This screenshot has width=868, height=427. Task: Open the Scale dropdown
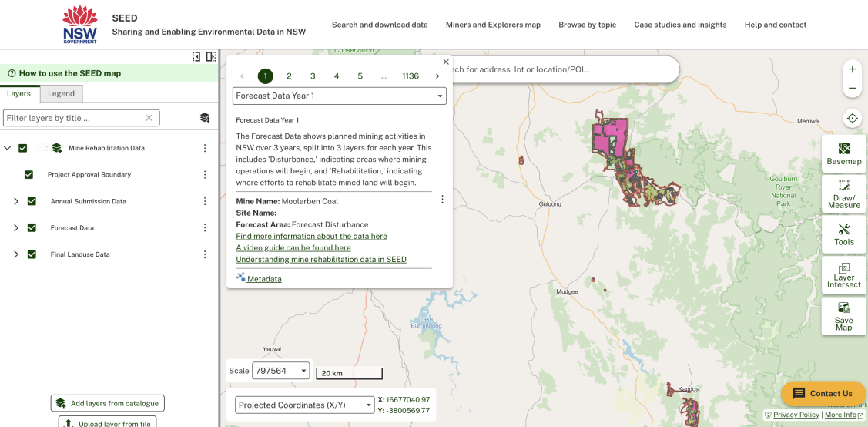tap(280, 371)
